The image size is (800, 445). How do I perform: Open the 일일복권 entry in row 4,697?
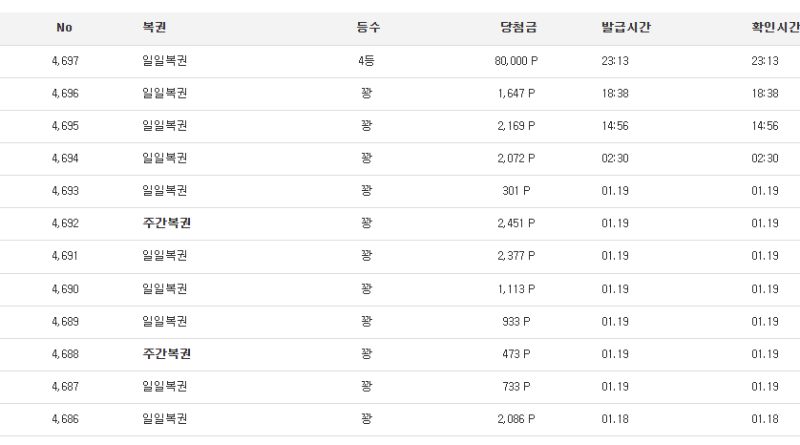tap(165, 61)
